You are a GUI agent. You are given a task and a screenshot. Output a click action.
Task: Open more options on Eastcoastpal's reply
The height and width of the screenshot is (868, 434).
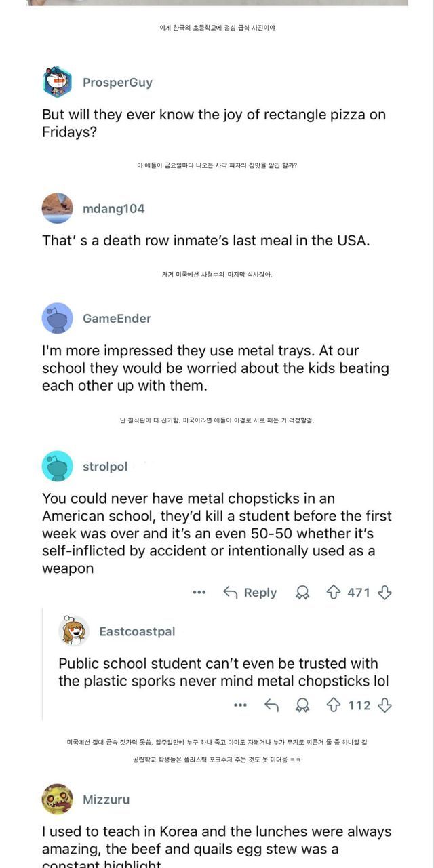(x=240, y=705)
